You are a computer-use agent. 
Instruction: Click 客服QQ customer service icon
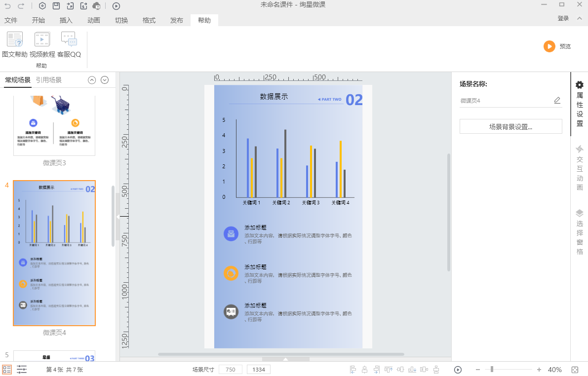pos(69,45)
